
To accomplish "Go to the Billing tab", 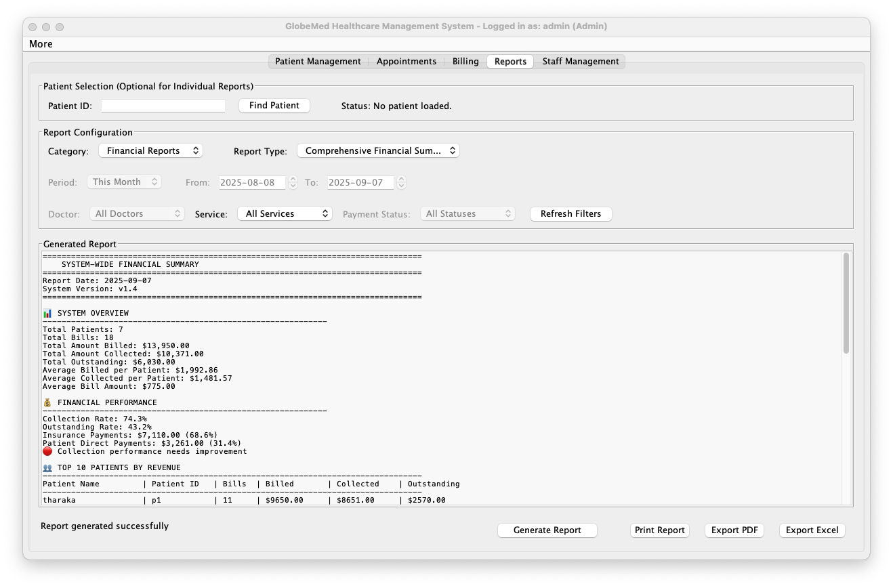I will coord(465,62).
